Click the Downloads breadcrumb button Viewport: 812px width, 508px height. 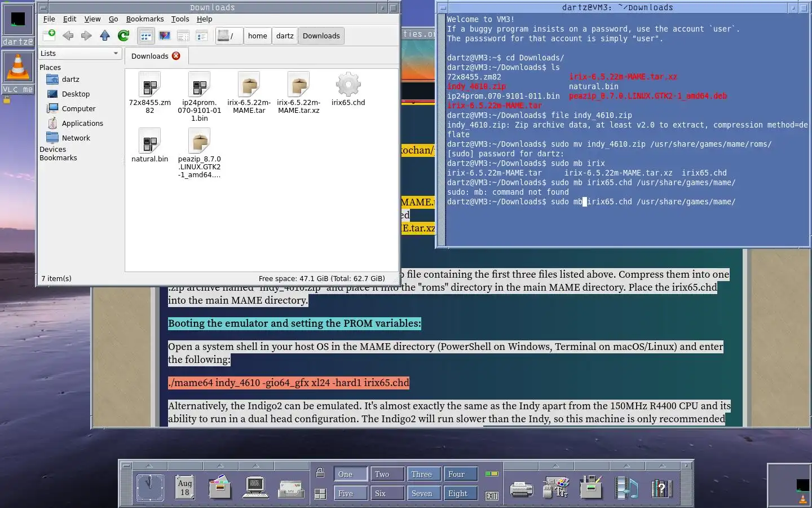click(321, 36)
